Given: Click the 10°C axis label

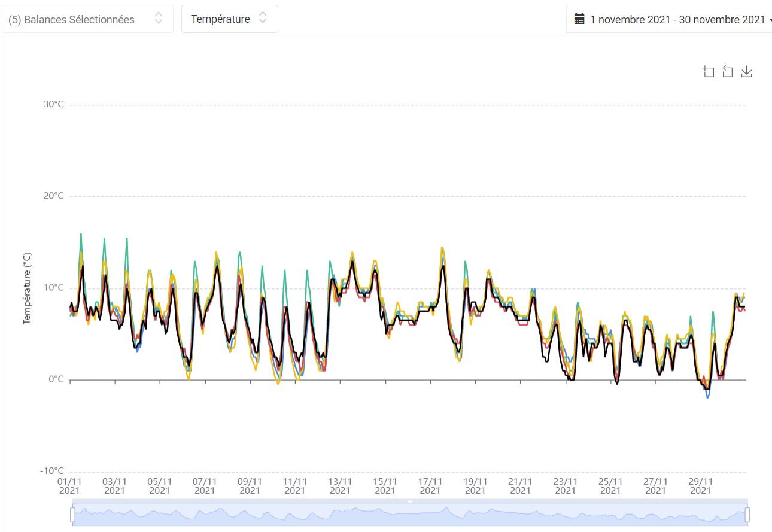Looking at the screenshot, I should click(53, 288).
